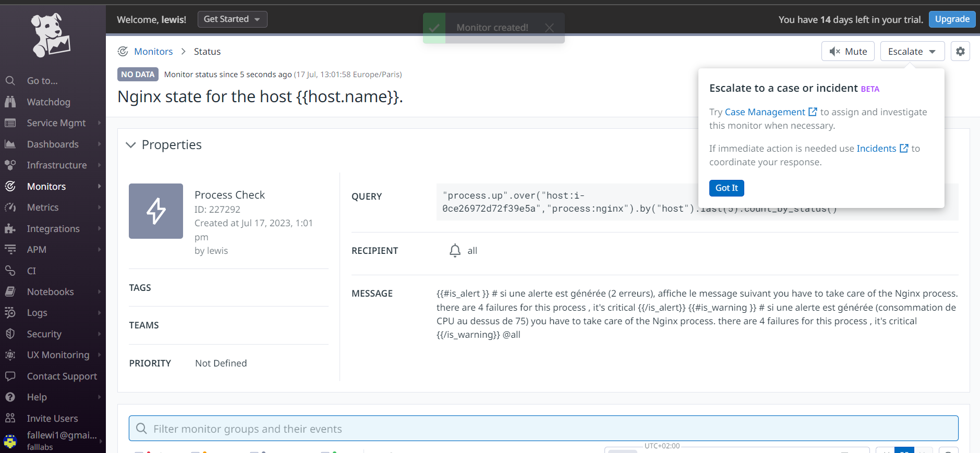Click the monitor title Nginx state

point(260,96)
